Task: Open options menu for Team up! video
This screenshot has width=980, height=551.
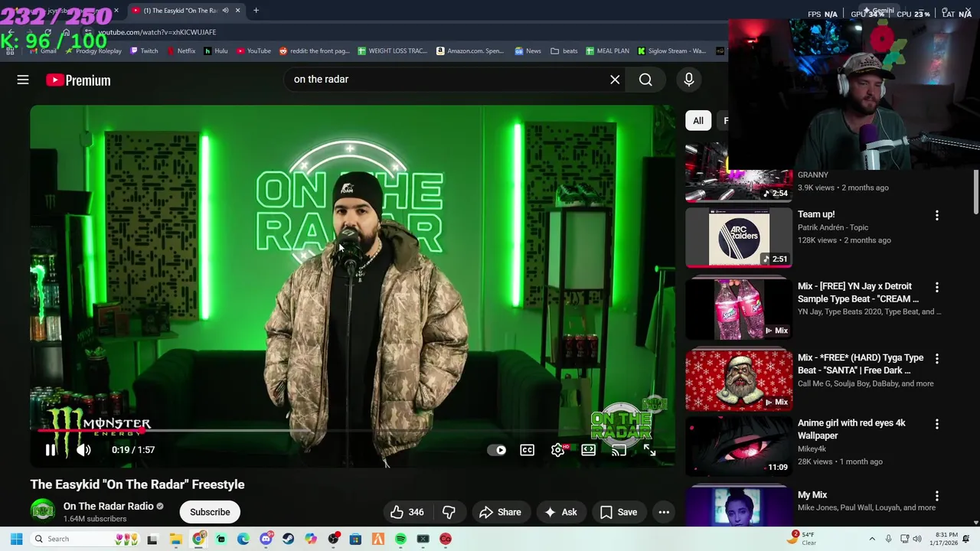Action: click(x=936, y=216)
